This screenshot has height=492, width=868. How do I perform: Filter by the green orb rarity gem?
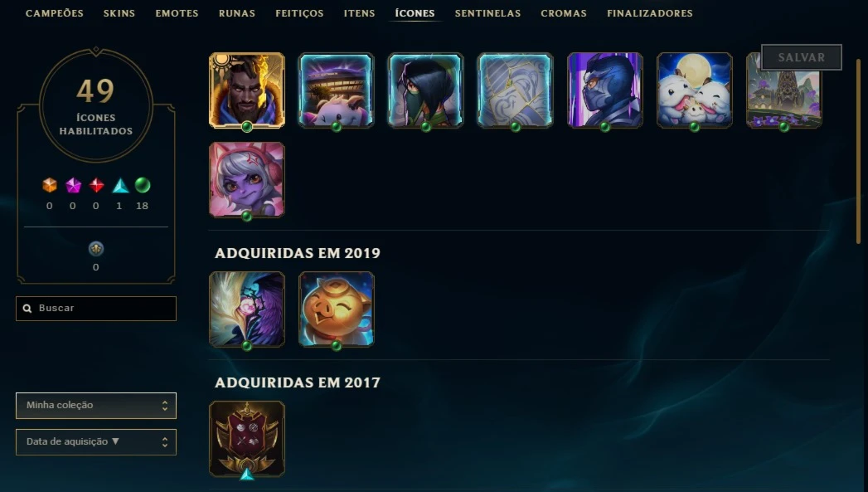143,185
